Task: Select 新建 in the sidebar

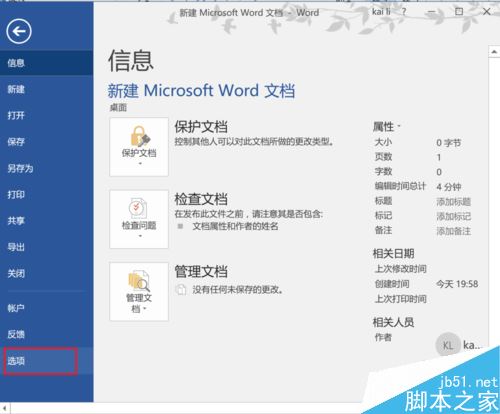Action: (47, 89)
